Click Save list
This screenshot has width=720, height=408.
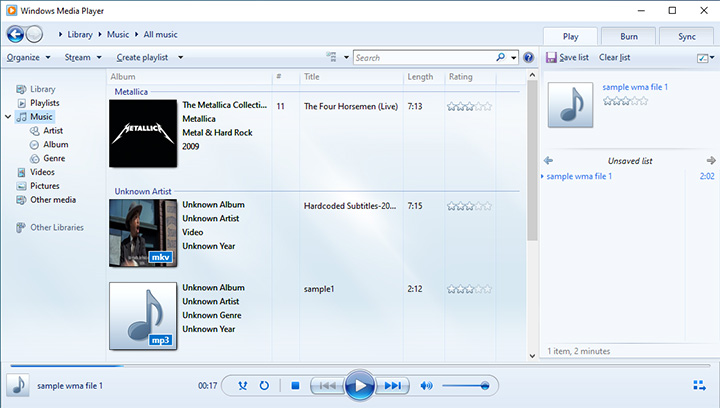(x=574, y=57)
